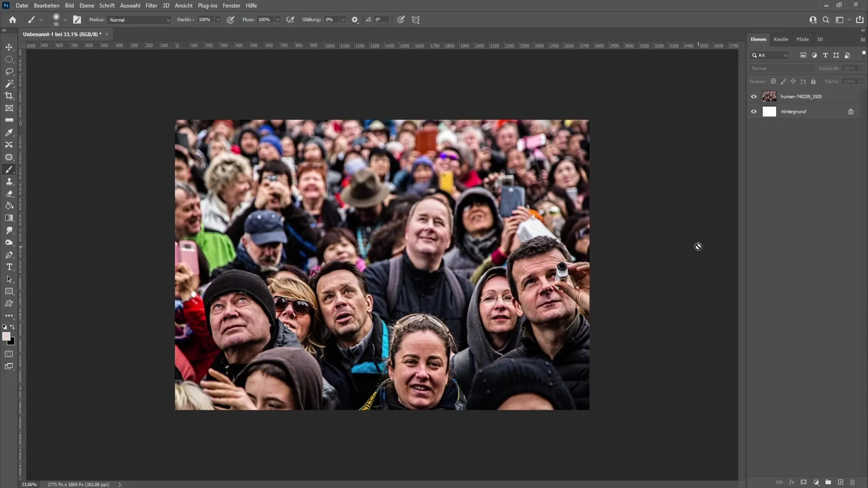Open the Ebene menu
The image size is (868, 488).
click(86, 5)
